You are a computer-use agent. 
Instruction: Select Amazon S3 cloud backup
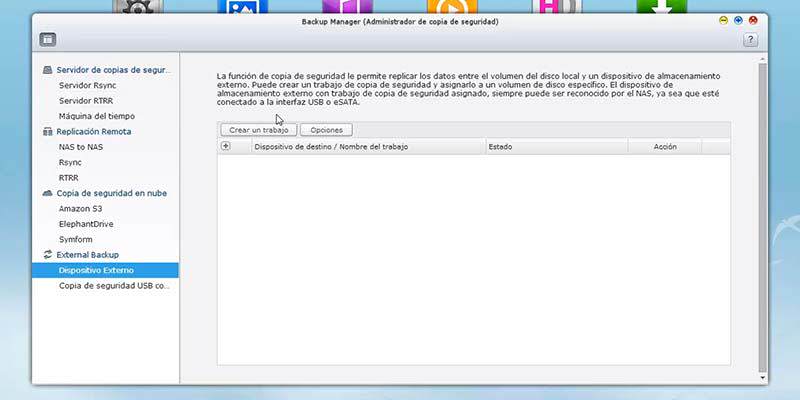(x=80, y=208)
